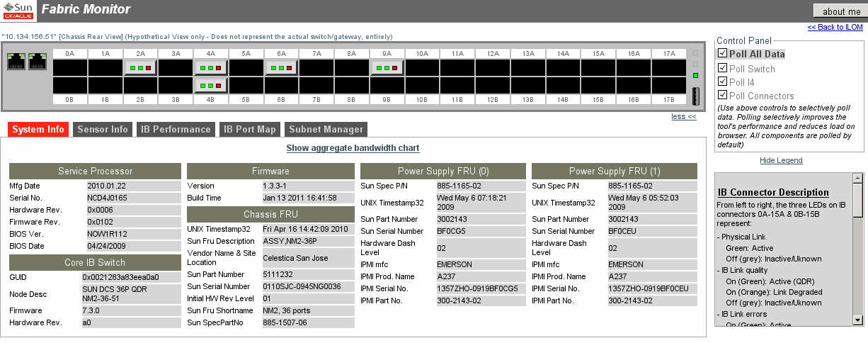The height and width of the screenshot is (343, 868).
Task: Select the 9A IB connector with LEDs
Action: [387, 68]
